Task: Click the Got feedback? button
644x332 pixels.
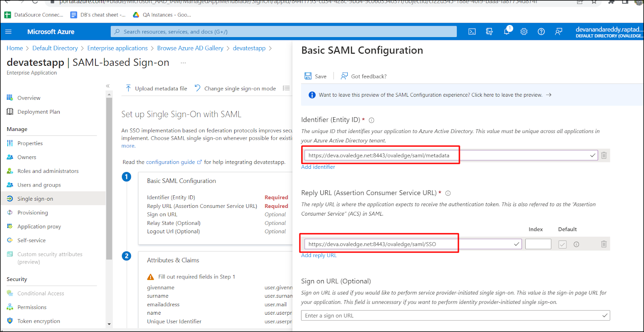Action: pos(364,76)
